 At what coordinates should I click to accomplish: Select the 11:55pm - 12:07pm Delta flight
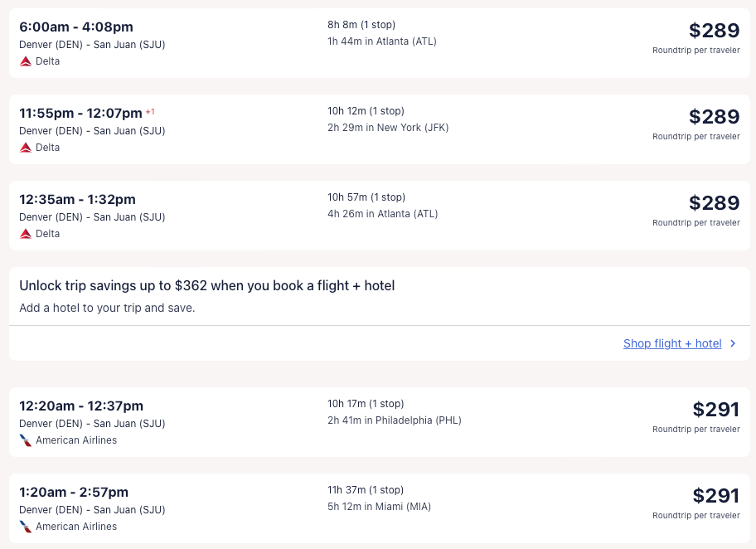(80, 114)
